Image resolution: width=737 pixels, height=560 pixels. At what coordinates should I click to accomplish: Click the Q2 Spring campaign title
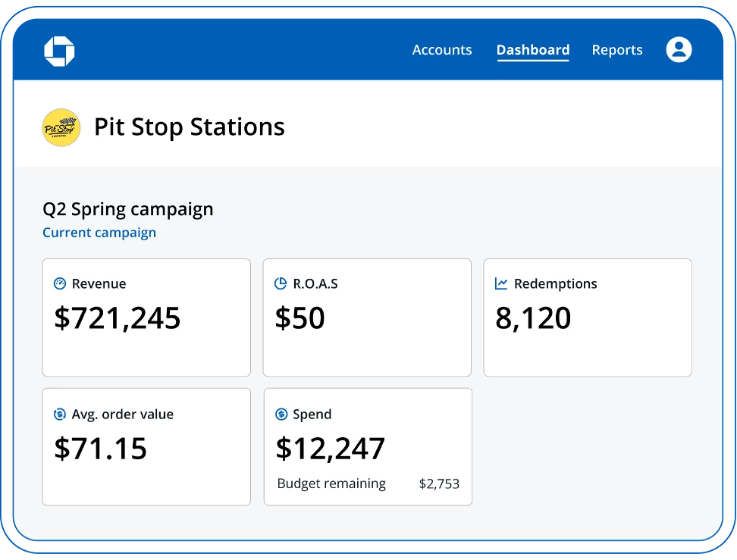tap(128, 209)
